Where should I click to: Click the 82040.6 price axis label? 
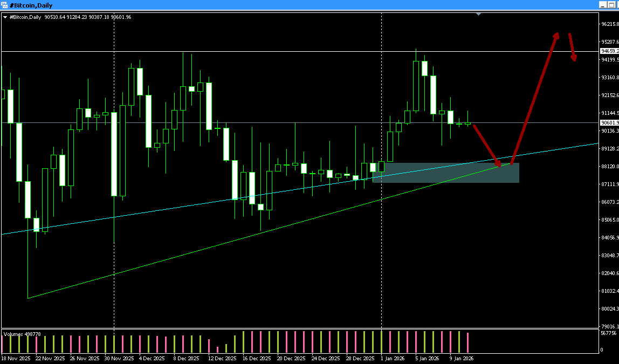tap(609, 273)
